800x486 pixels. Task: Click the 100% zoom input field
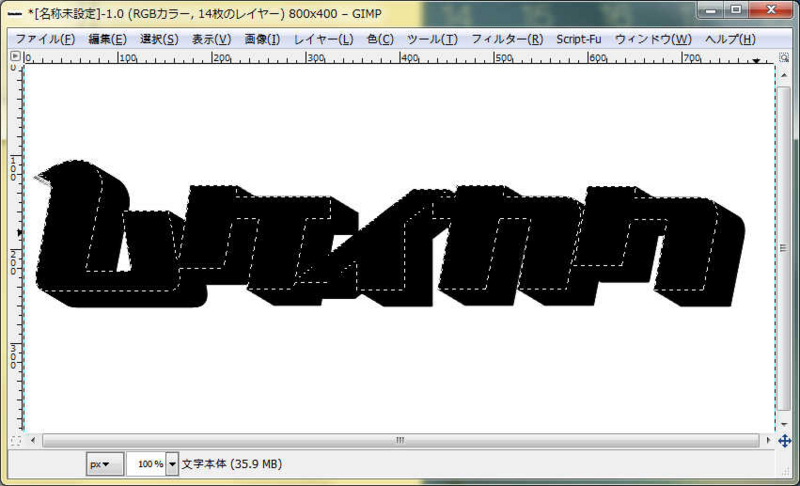tap(146, 464)
